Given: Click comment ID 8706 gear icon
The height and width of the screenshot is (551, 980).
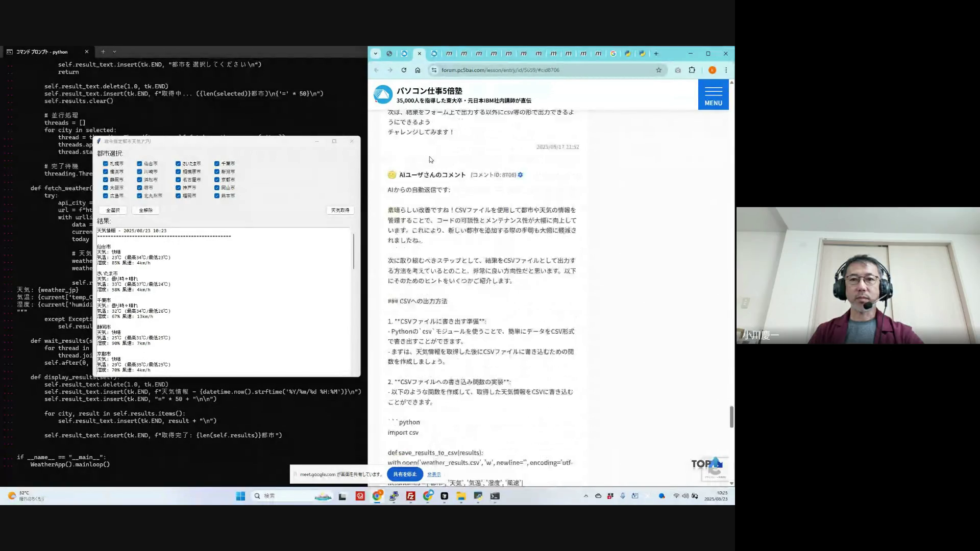Looking at the screenshot, I should 520,175.
